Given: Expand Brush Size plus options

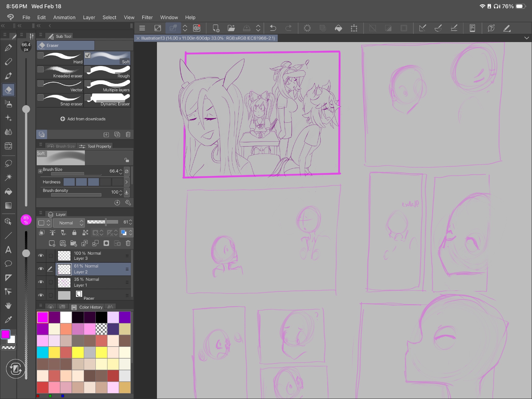Looking at the screenshot, I should pyautogui.click(x=40, y=171).
